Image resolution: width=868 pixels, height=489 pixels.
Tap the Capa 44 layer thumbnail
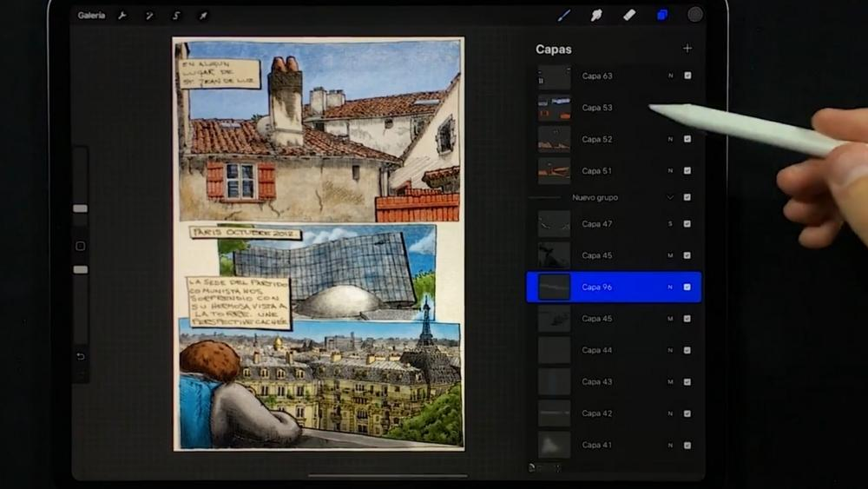click(x=554, y=350)
